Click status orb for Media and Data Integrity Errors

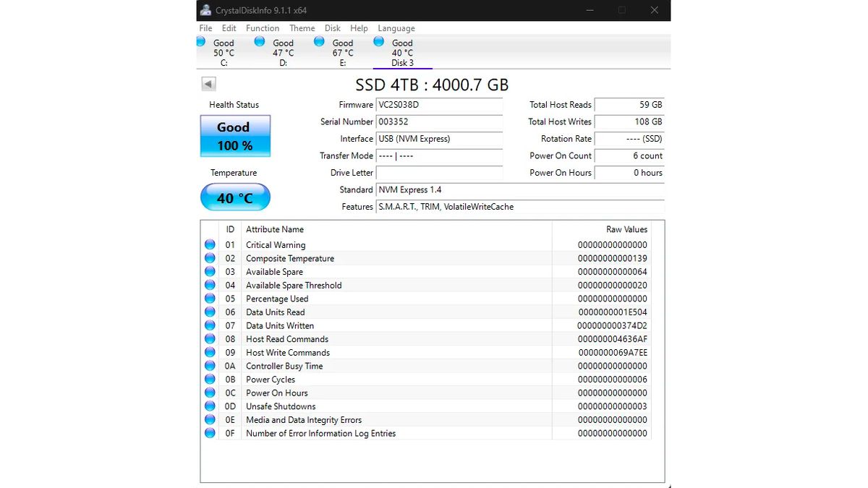pos(210,419)
